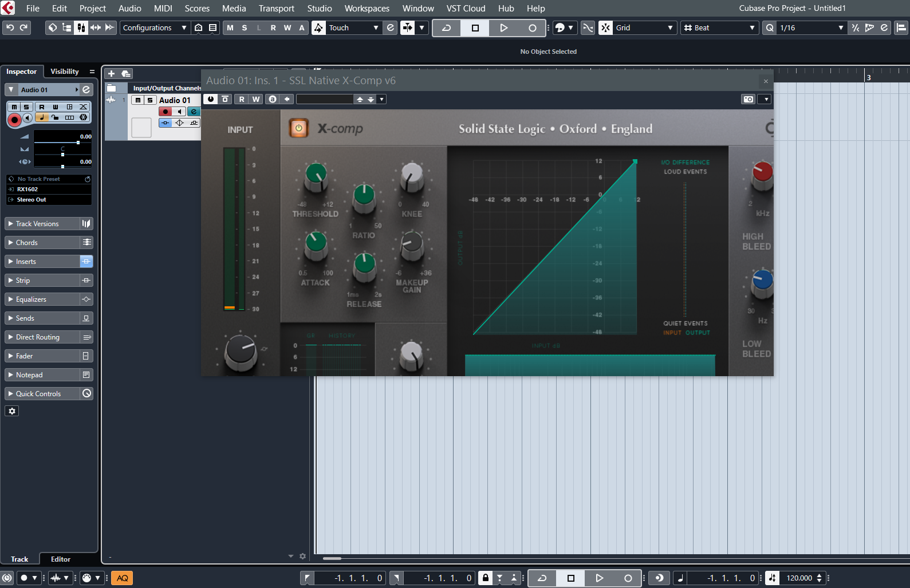Click the tempo 120.000 field
The width and height of the screenshot is (910, 588).
tap(799, 578)
